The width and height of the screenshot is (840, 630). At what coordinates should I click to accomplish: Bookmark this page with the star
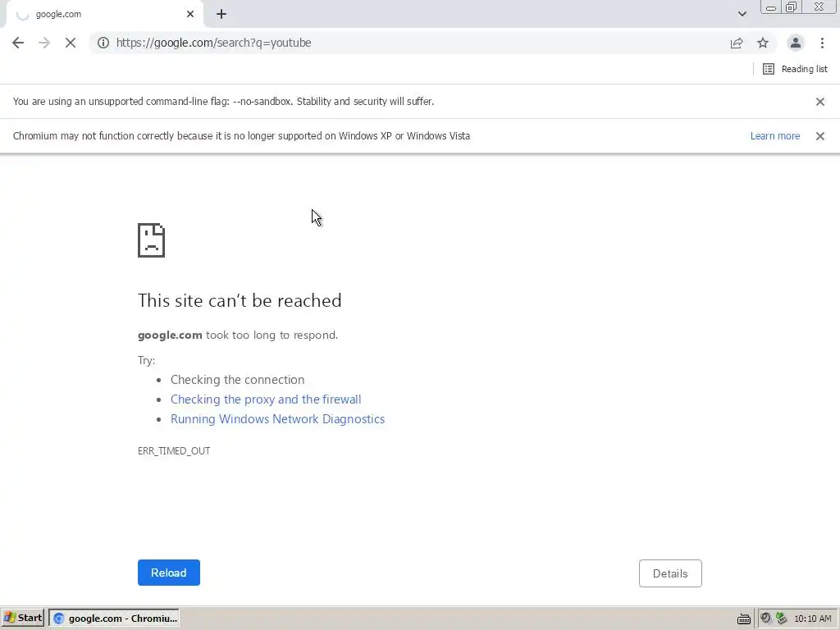click(x=763, y=43)
